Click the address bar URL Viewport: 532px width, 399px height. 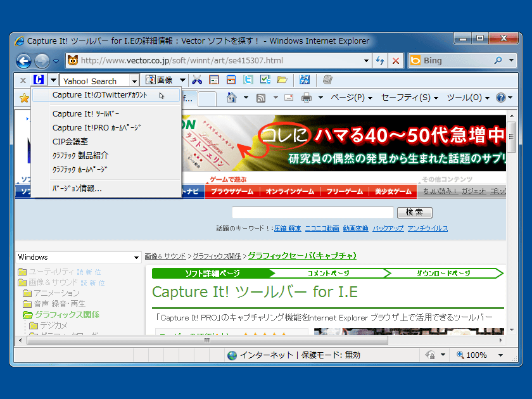tap(182, 61)
